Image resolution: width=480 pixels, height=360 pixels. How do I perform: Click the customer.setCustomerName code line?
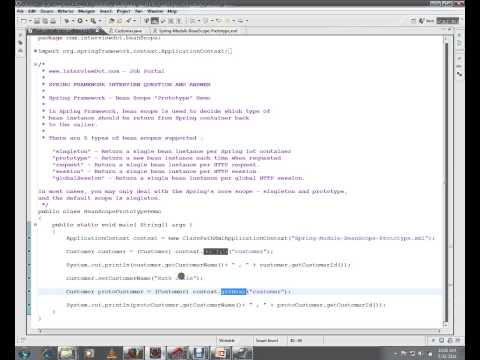134,278
